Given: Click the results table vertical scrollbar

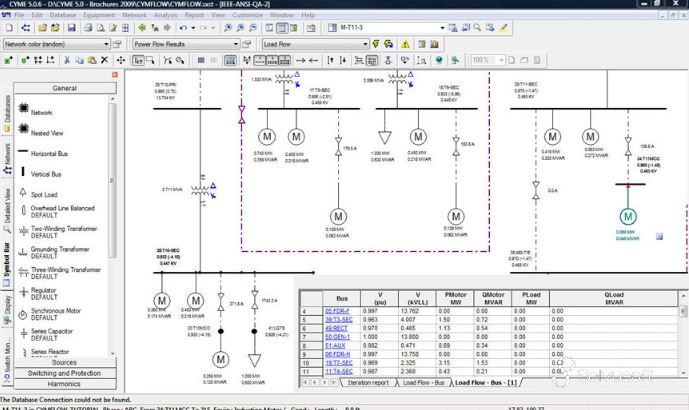Looking at the screenshot, I should (683, 334).
